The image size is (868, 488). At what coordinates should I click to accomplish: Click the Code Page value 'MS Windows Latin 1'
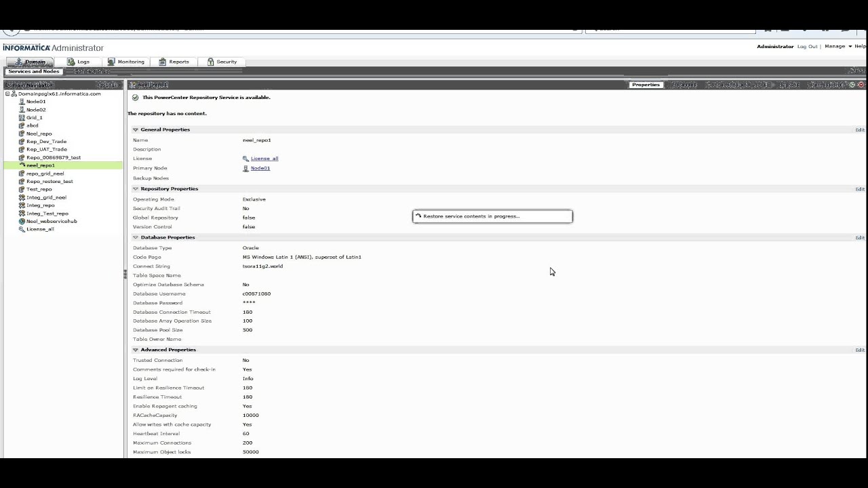tap(302, 258)
